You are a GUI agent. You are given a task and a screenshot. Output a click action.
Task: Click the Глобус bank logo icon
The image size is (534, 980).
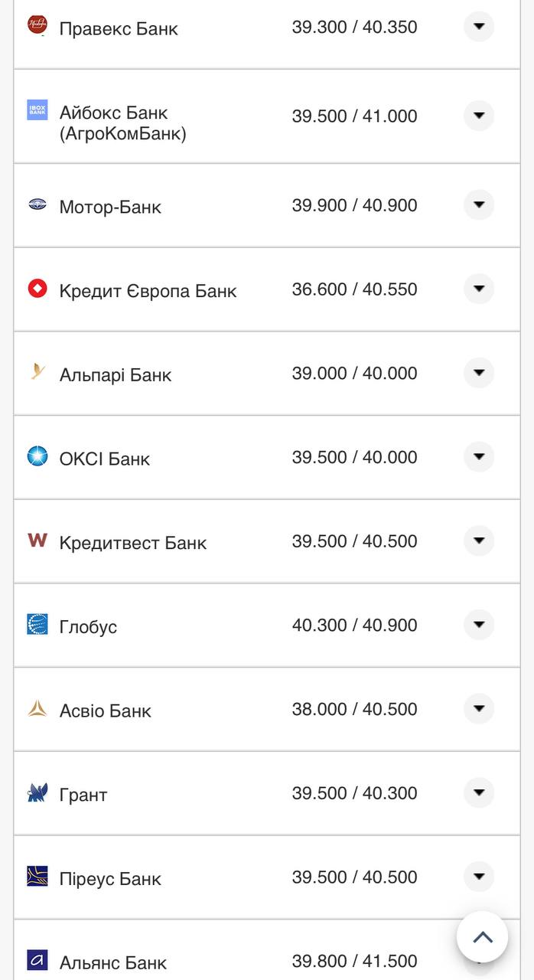click(x=37, y=624)
